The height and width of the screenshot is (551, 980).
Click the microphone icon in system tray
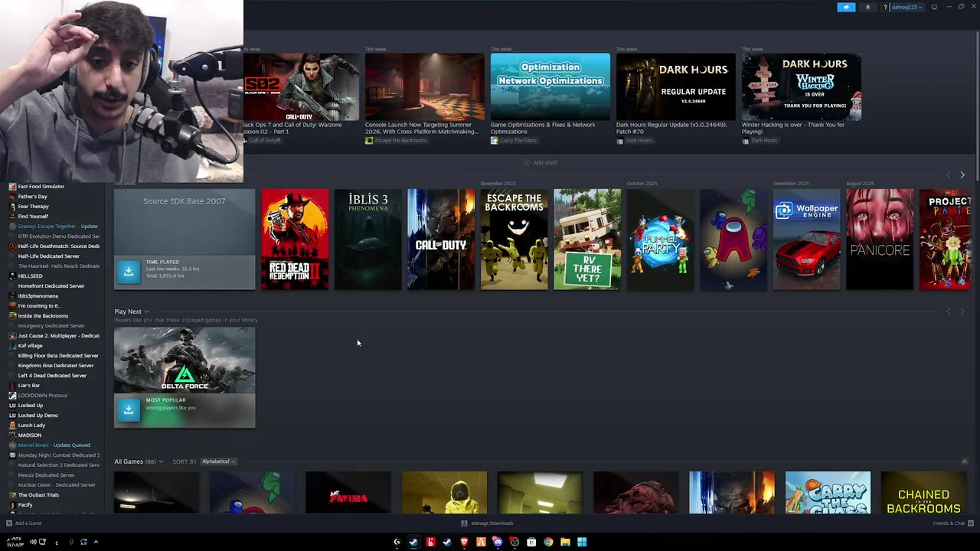point(71,542)
